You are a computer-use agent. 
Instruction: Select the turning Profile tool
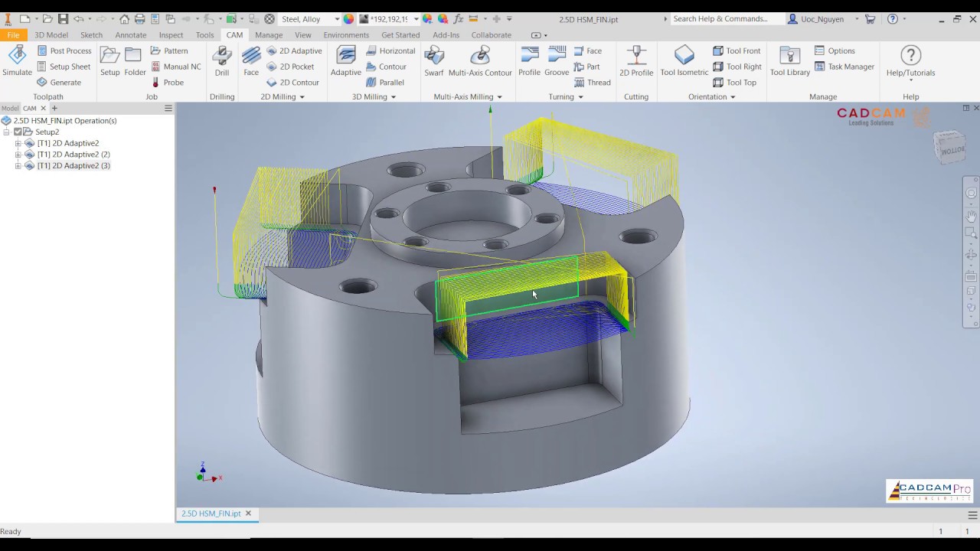[529, 62]
